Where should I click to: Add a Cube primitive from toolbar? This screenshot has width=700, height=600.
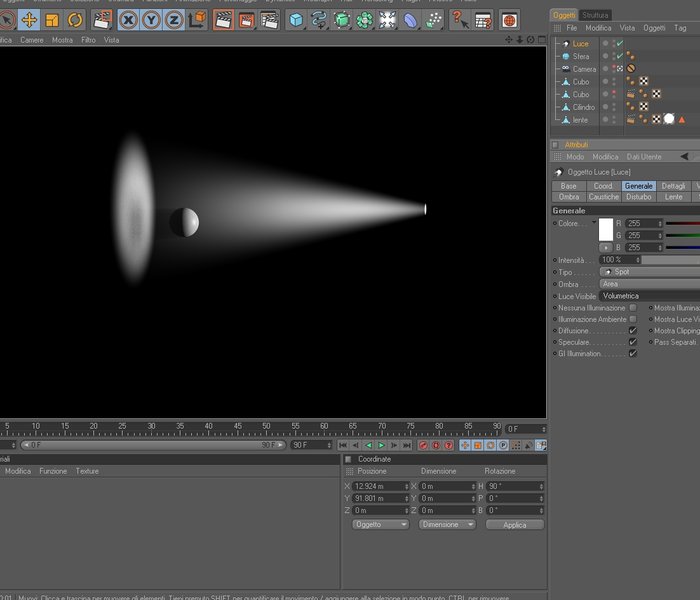[296, 20]
